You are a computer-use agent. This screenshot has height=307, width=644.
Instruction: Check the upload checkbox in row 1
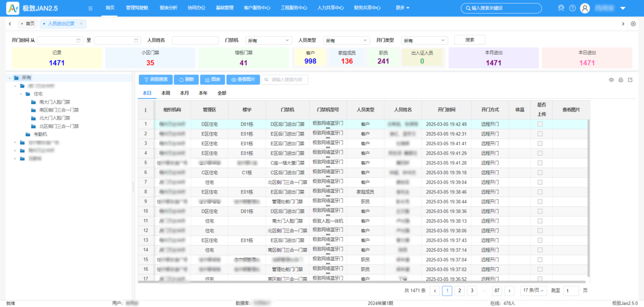540,124
